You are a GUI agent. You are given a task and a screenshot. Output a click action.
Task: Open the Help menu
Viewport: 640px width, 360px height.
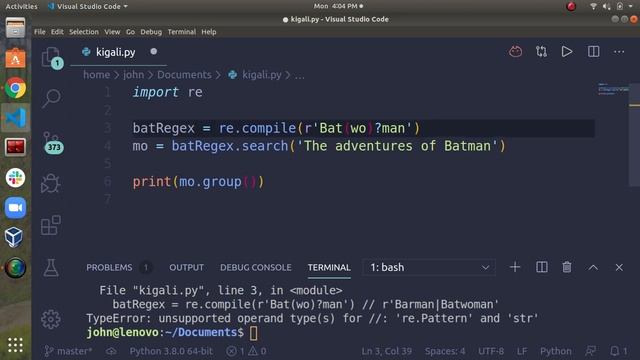click(209, 32)
